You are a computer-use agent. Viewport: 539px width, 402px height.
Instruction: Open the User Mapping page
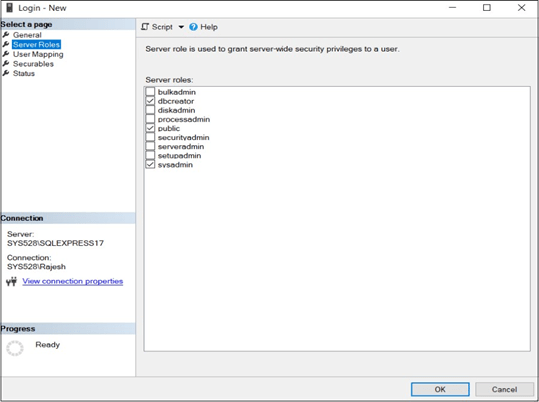point(38,54)
